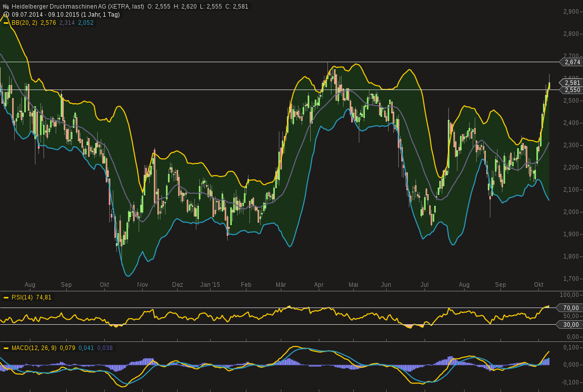Click the RSI 30,00 oversold level tag
The image size is (583, 392).
click(x=571, y=325)
